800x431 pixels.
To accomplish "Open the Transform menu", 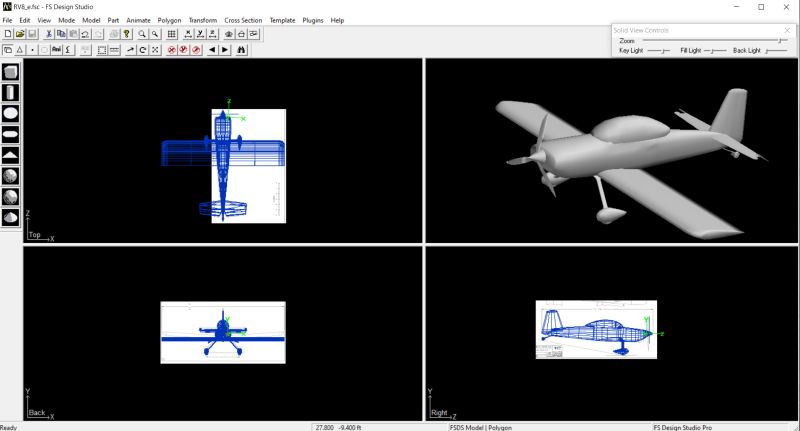I will click(x=203, y=20).
